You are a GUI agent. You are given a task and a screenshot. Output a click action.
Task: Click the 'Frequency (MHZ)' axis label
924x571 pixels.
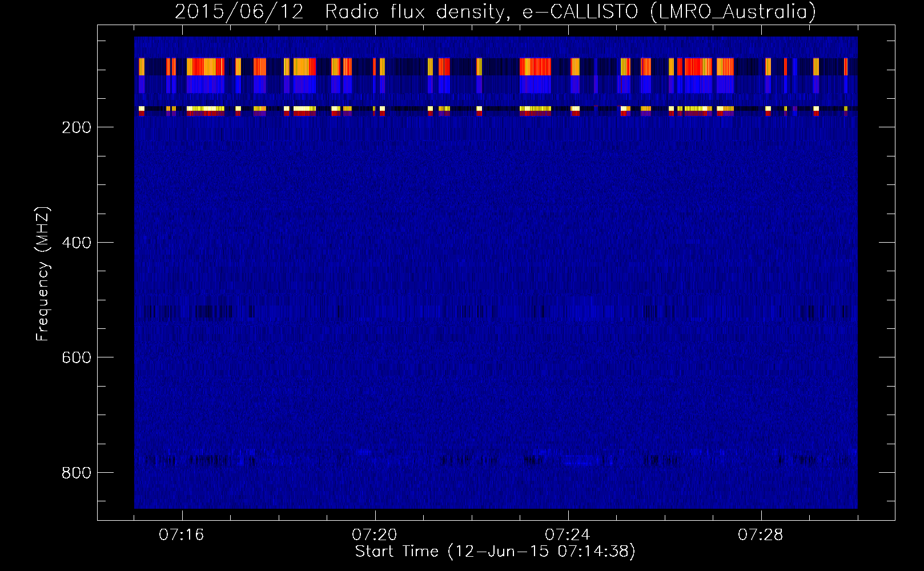[43, 274]
